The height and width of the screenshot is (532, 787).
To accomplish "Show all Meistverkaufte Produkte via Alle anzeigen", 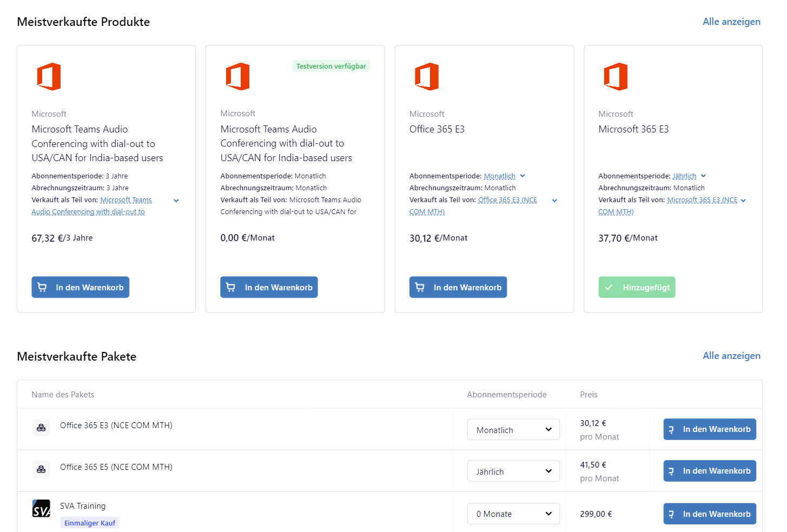I will coord(731,22).
